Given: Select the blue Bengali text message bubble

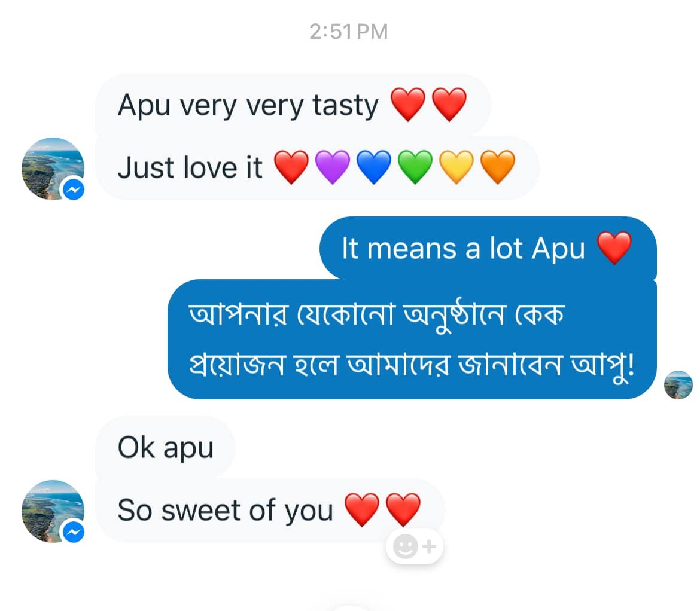Looking at the screenshot, I should [x=412, y=338].
